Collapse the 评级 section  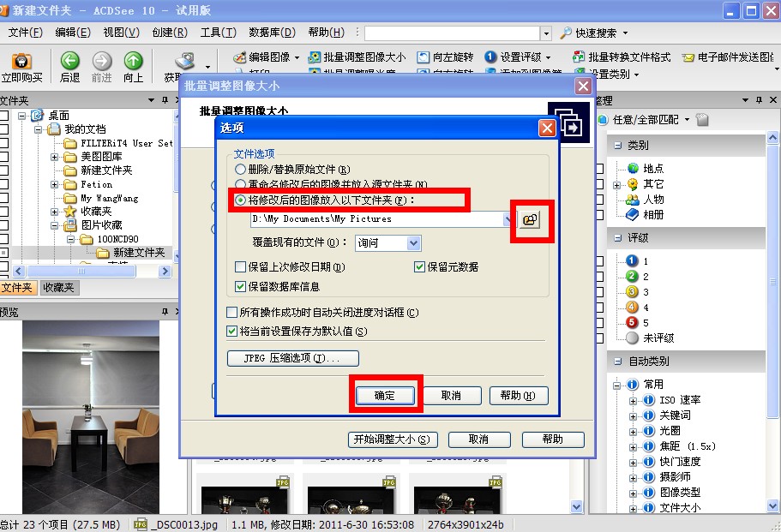tap(618, 238)
